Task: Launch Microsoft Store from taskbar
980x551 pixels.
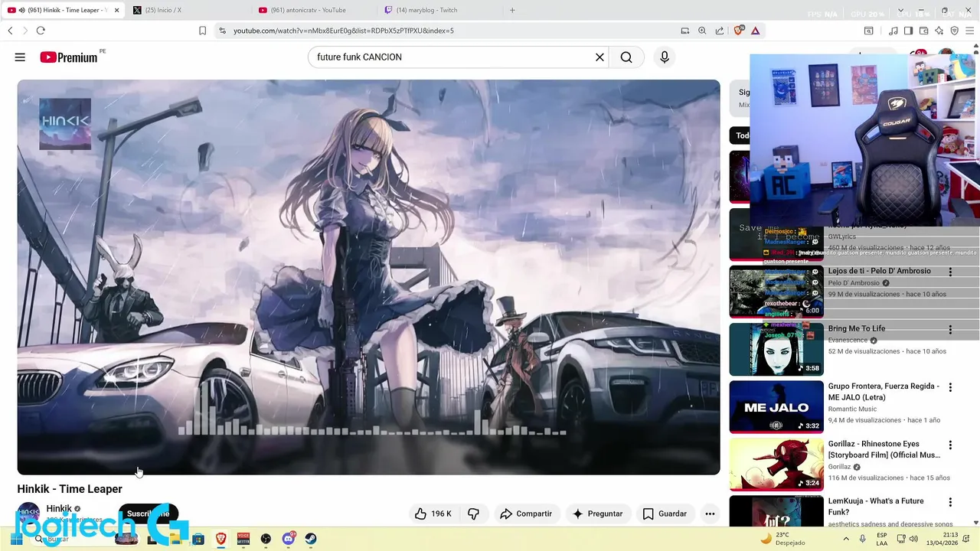Action: (x=198, y=539)
